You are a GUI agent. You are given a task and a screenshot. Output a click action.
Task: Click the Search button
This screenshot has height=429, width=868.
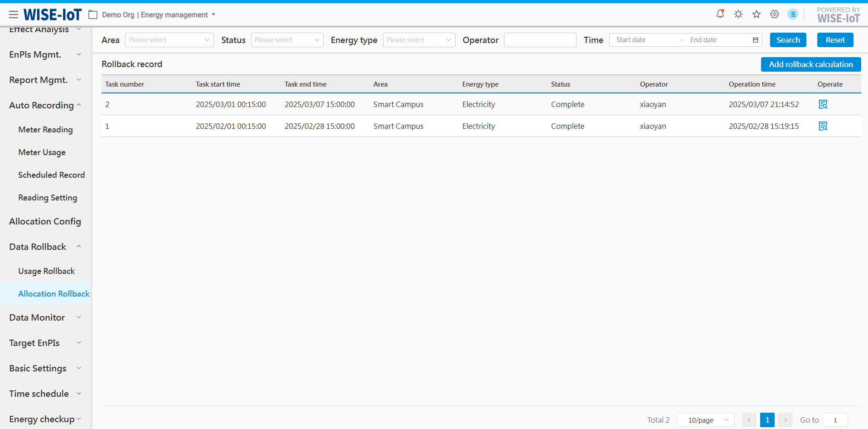pyautogui.click(x=788, y=40)
